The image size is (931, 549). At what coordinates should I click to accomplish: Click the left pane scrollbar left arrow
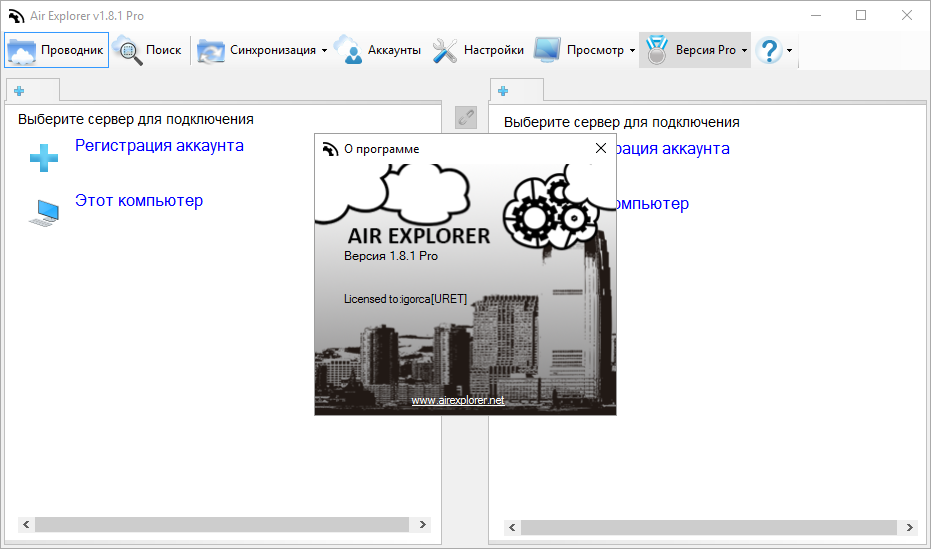[26, 524]
